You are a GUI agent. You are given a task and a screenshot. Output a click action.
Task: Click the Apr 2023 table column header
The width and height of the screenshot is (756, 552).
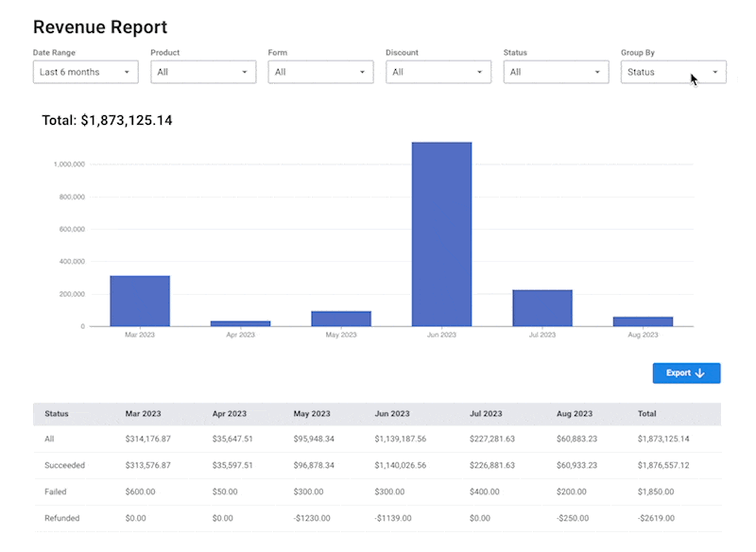click(230, 414)
